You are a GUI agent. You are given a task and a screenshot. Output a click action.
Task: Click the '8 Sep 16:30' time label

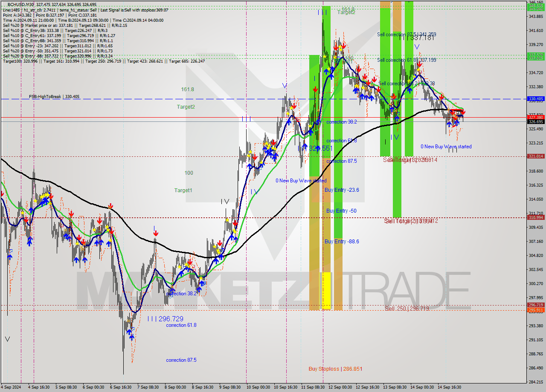pyautogui.click(x=203, y=387)
